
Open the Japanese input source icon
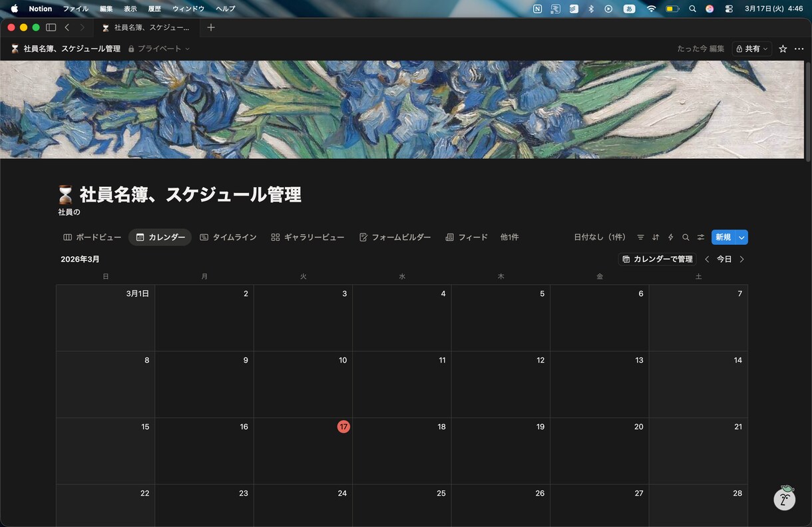coord(629,9)
